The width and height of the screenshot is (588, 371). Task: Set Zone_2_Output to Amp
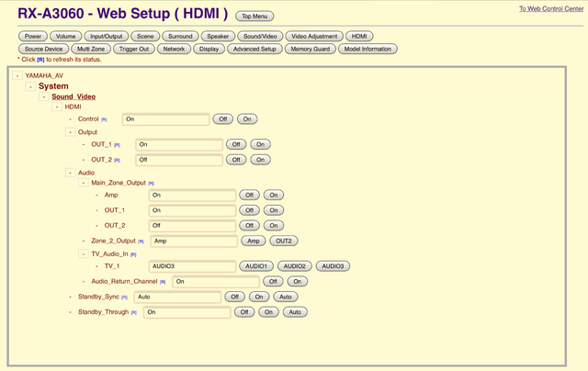(x=254, y=241)
